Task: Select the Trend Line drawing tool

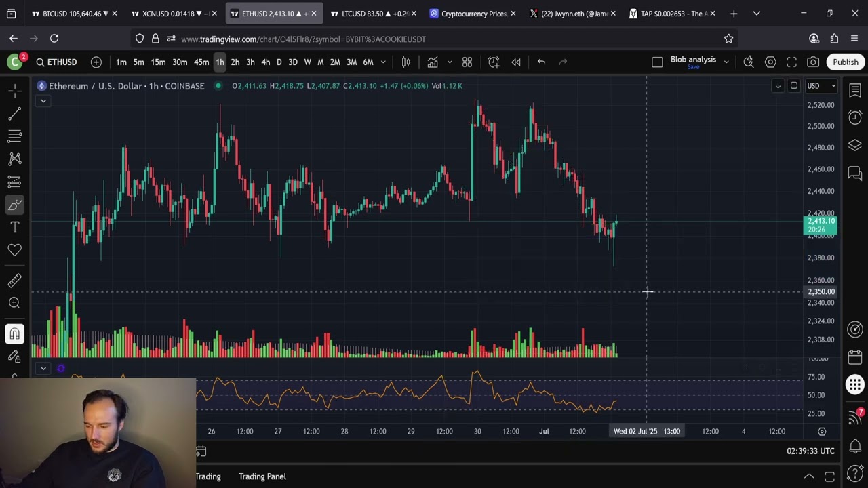Action: [14, 113]
